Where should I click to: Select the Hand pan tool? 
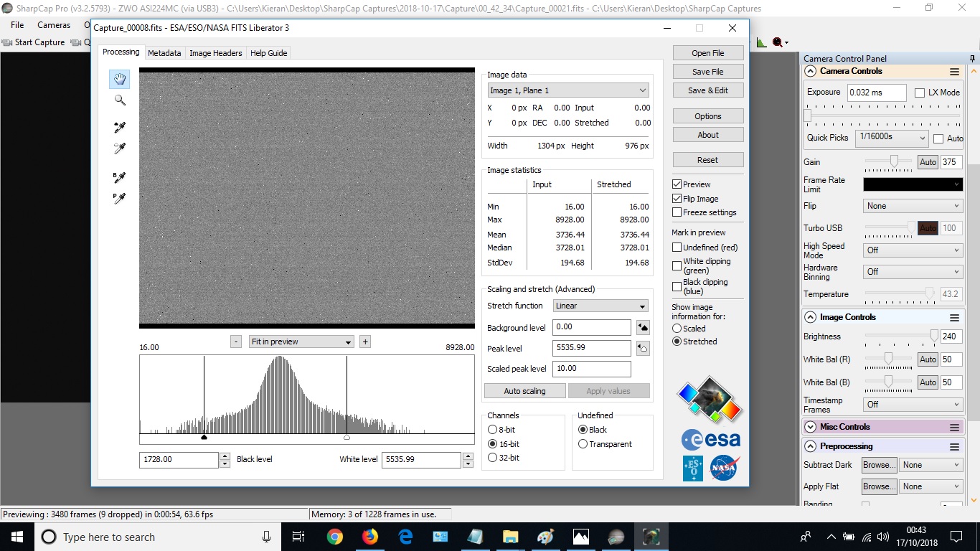(x=120, y=79)
